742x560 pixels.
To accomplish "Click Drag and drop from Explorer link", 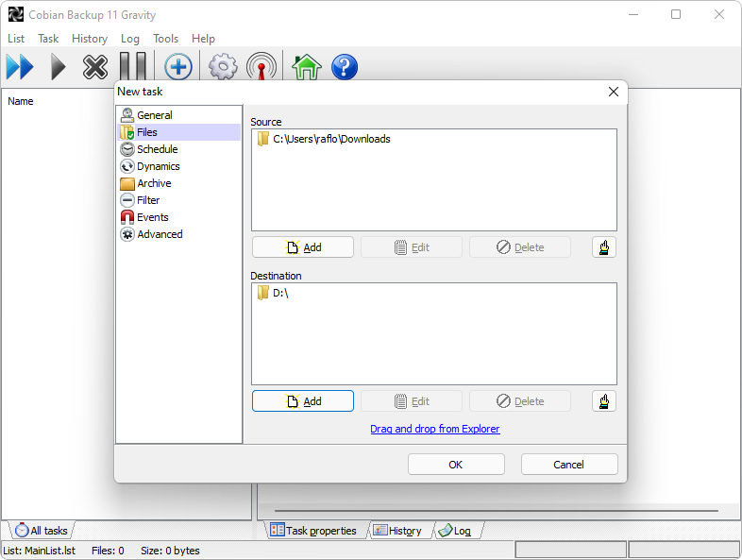I will click(x=435, y=429).
